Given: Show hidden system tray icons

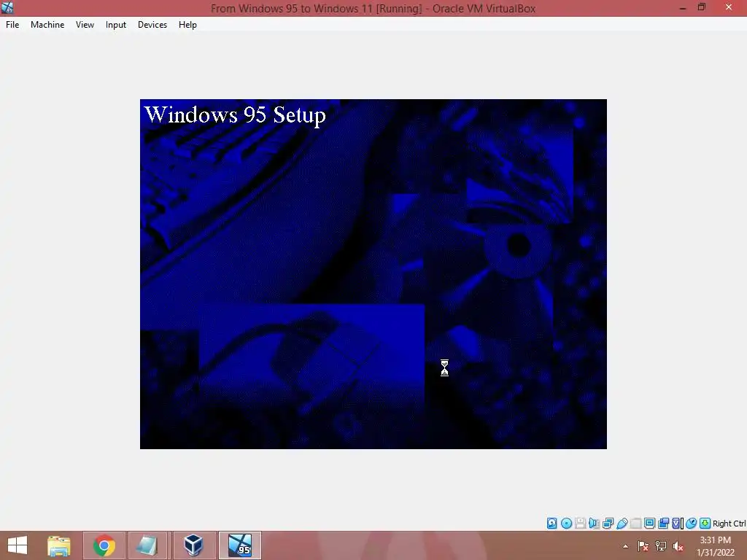Looking at the screenshot, I should [x=625, y=546].
